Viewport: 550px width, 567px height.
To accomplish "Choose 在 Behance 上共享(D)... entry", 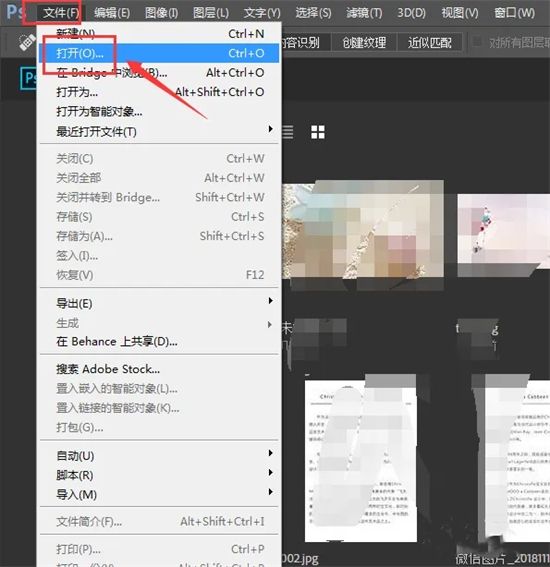I will point(159,342).
